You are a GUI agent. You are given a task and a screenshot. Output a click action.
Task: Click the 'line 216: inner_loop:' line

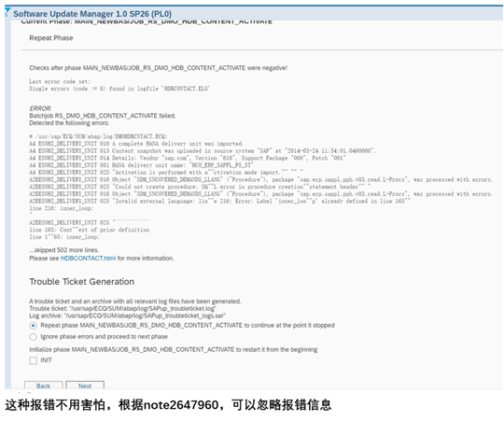click(62, 208)
